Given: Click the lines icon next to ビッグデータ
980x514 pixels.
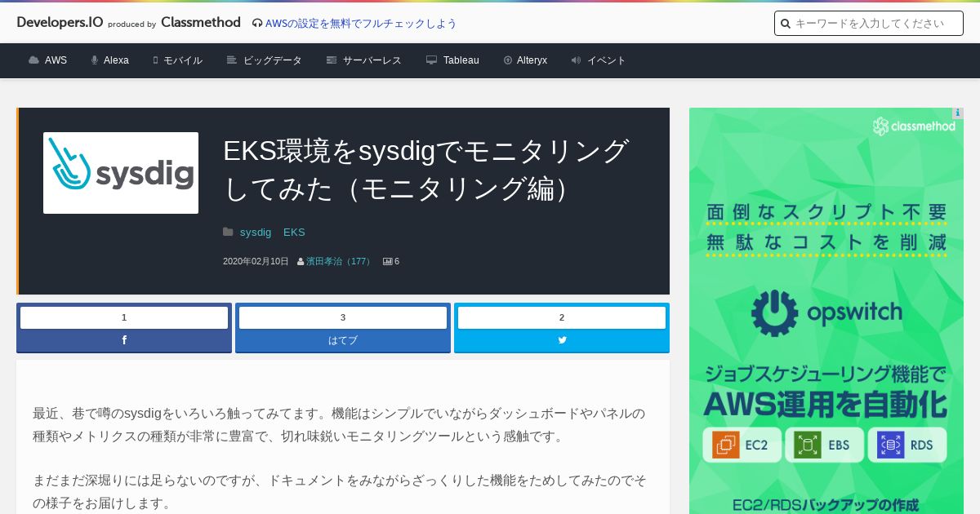Looking at the screenshot, I should click(x=232, y=60).
